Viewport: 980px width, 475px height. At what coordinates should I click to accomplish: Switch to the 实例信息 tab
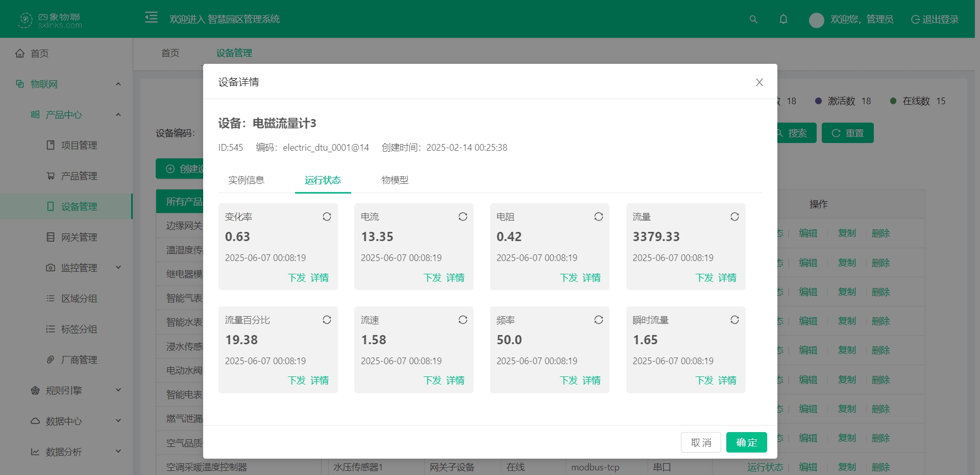click(x=247, y=180)
